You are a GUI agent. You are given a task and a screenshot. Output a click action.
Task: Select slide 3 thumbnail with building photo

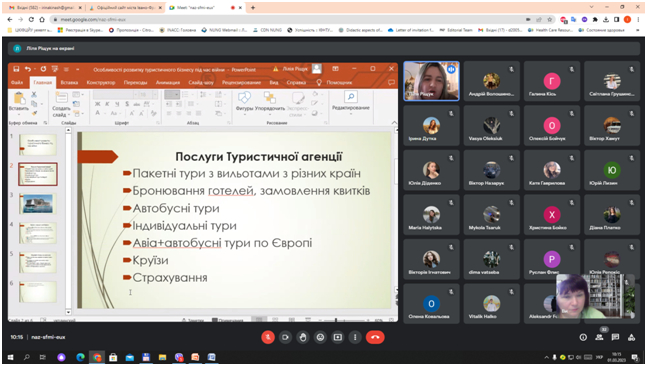[x=38, y=203]
